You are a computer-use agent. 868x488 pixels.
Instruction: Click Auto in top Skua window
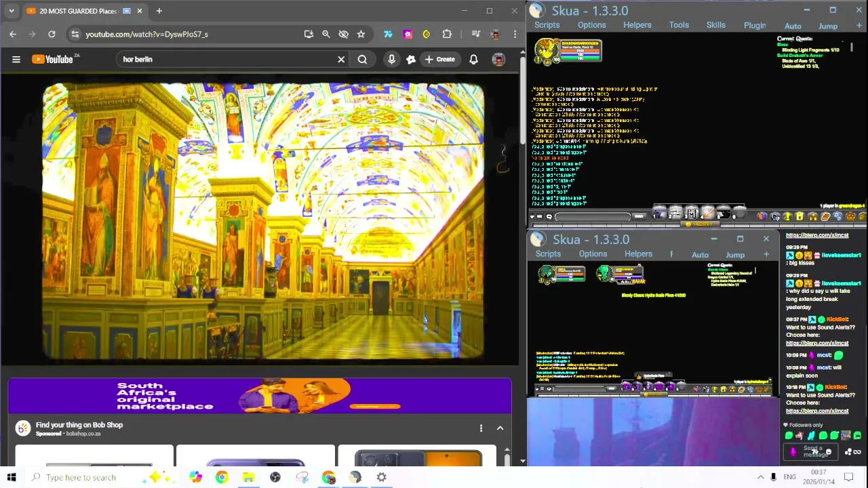[793, 26]
